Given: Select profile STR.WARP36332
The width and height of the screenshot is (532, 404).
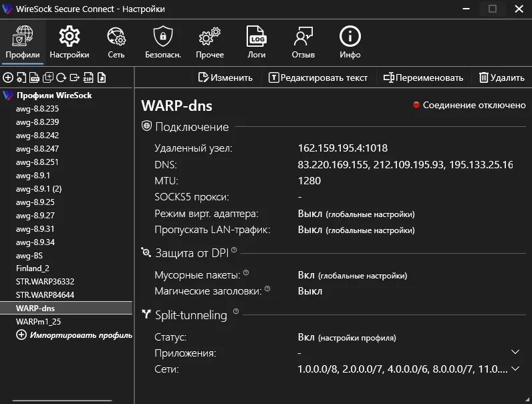Looking at the screenshot, I should coord(45,282).
